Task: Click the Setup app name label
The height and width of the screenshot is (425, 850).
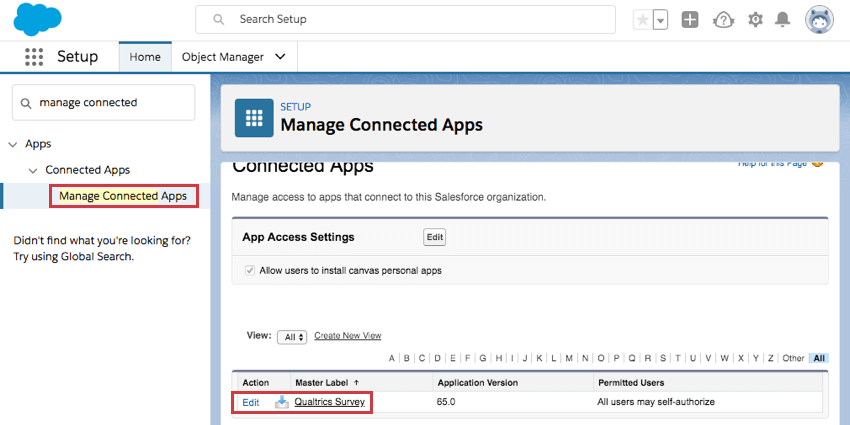Action: pyautogui.click(x=78, y=57)
